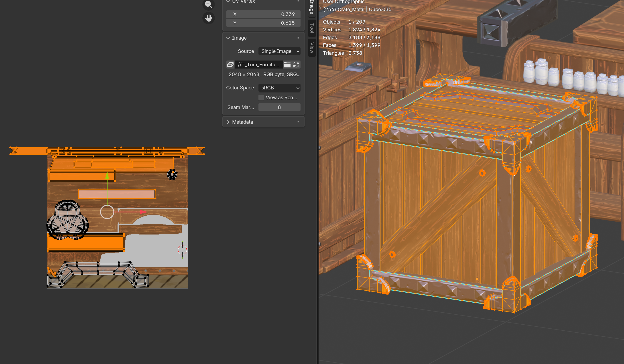Click the 2D cursor crosshair in UV editor
624x364 pixels.
point(183,250)
